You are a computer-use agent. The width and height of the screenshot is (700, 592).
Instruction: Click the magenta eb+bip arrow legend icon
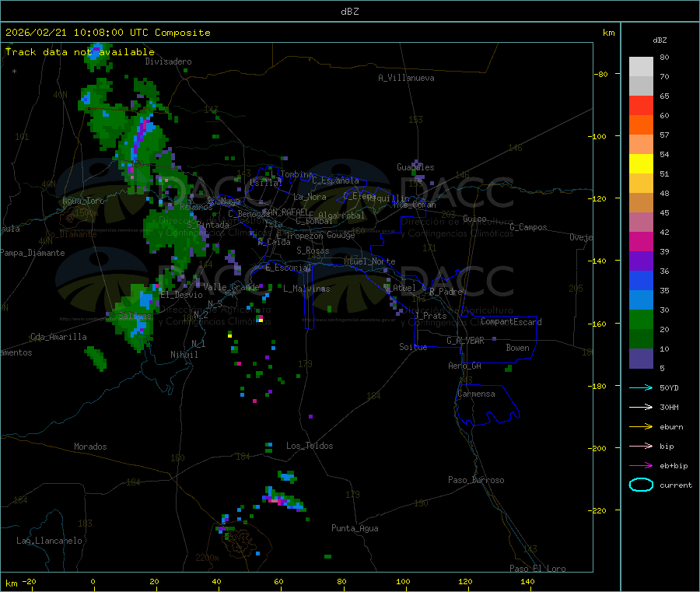(x=641, y=466)
